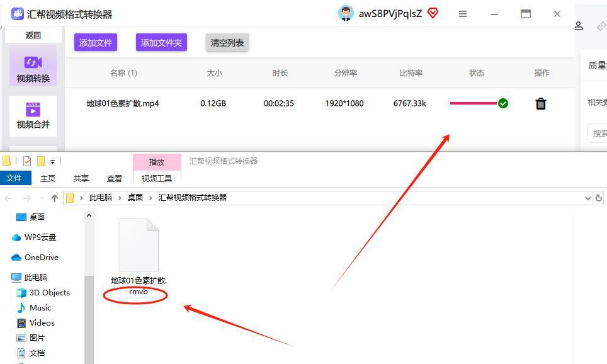607x364 pixels.
Task: Click the 添加文件夹 button
Action: click(161, 43)
